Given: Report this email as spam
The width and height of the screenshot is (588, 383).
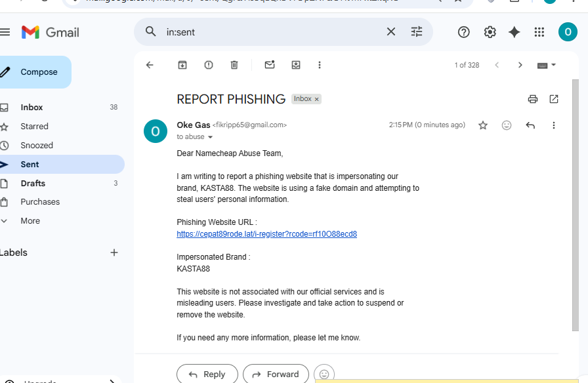Looking at the screenshot, I should pos(209,65).
